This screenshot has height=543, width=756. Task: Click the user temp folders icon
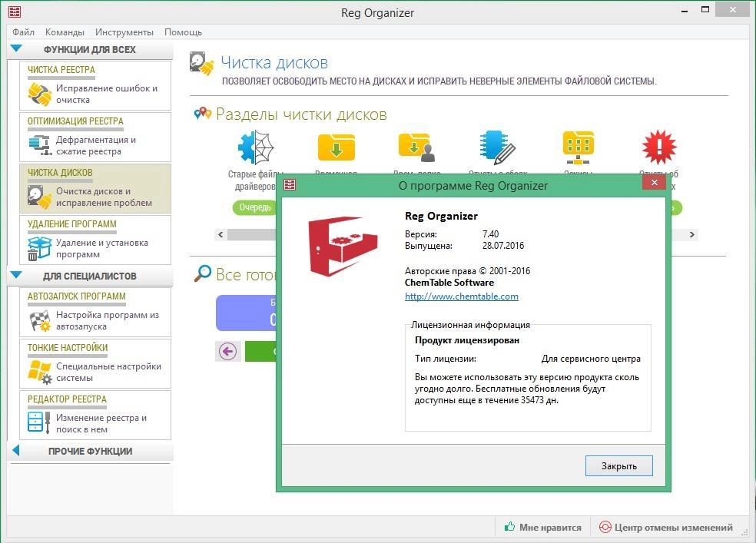416,147
